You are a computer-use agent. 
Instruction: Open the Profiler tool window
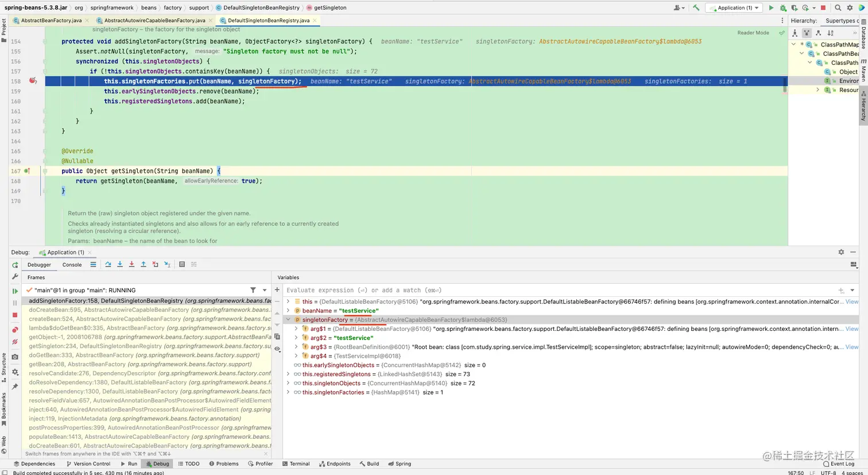click(261, 464)
